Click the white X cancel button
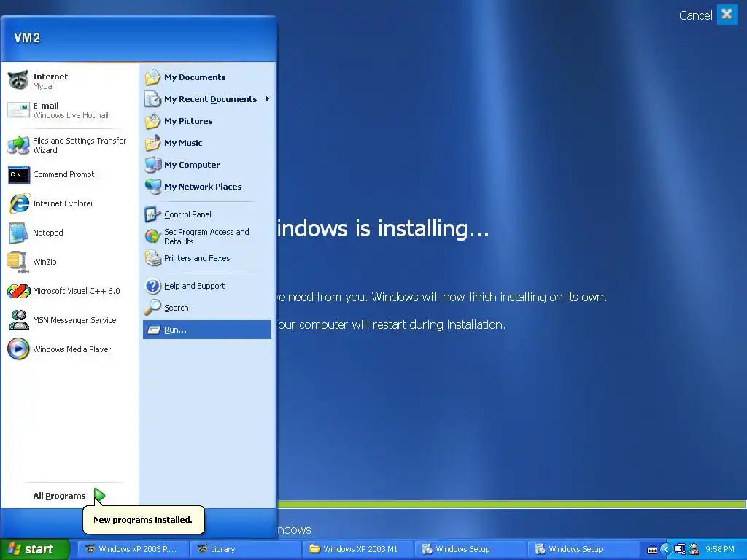Image resolution: width=747 pixels, height=560 pixels. tap(727, 15)
